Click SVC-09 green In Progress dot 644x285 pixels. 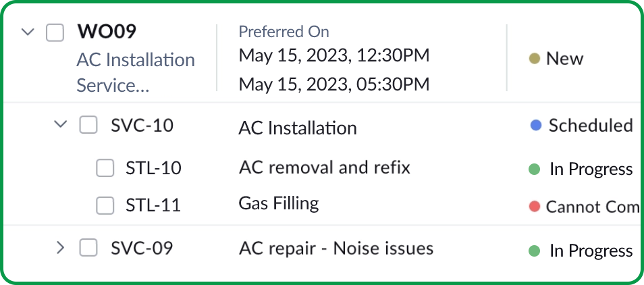coord(534,251)
